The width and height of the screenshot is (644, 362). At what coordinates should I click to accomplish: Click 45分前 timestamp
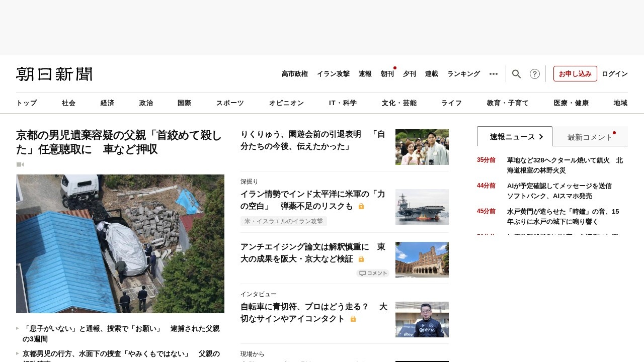pyautogui.click(x=486, y=211)
